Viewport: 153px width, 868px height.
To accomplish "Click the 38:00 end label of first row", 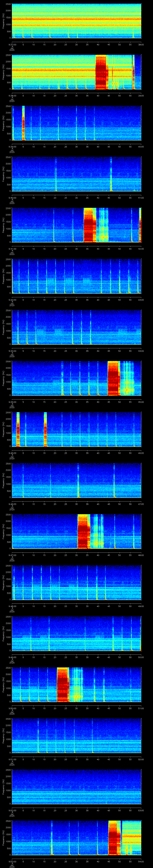I will pyautogui.click(x=141, y=44).
